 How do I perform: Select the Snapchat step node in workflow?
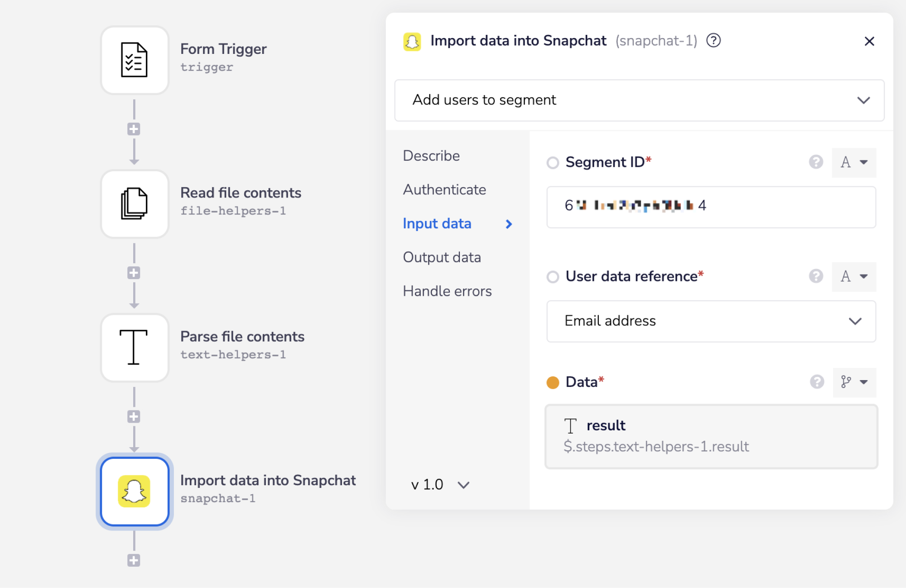135,492
